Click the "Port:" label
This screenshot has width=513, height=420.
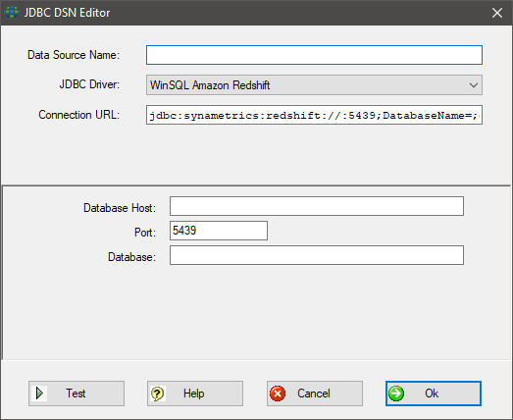tap(145, 233)
